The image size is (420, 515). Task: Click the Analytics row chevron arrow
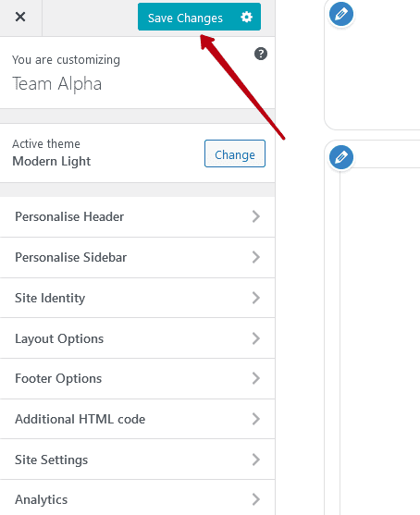256,499
